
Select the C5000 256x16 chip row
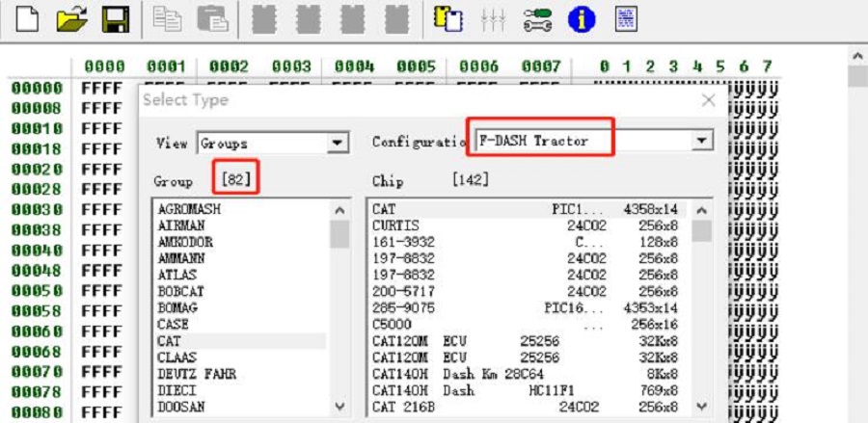click(x=529, y=324)
